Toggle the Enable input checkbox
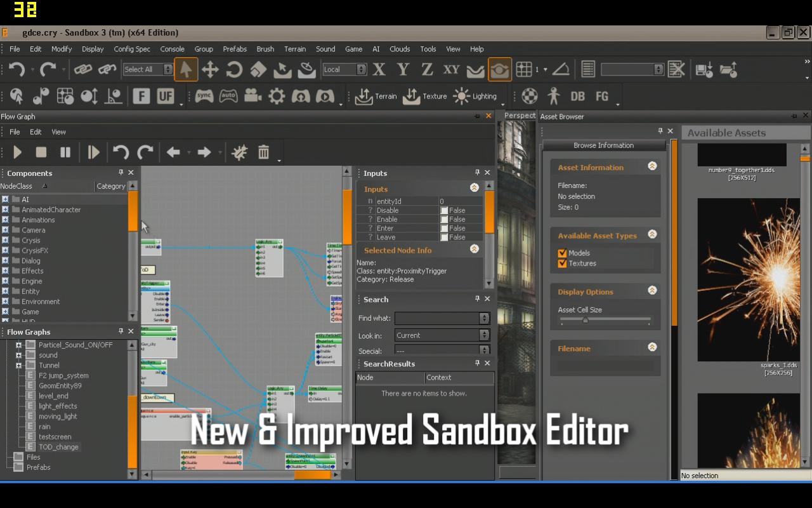Image resolution: width=812 pixels, height=508 pixels. [444, 219]
